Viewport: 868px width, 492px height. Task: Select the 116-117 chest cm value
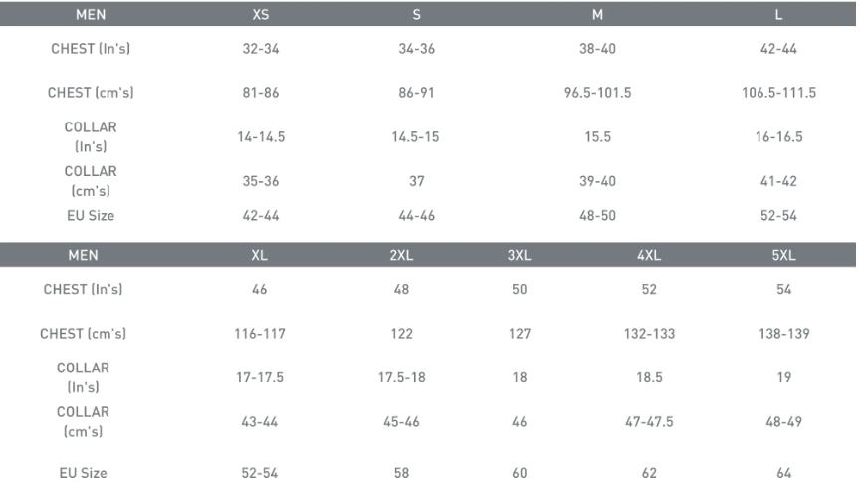260,334
